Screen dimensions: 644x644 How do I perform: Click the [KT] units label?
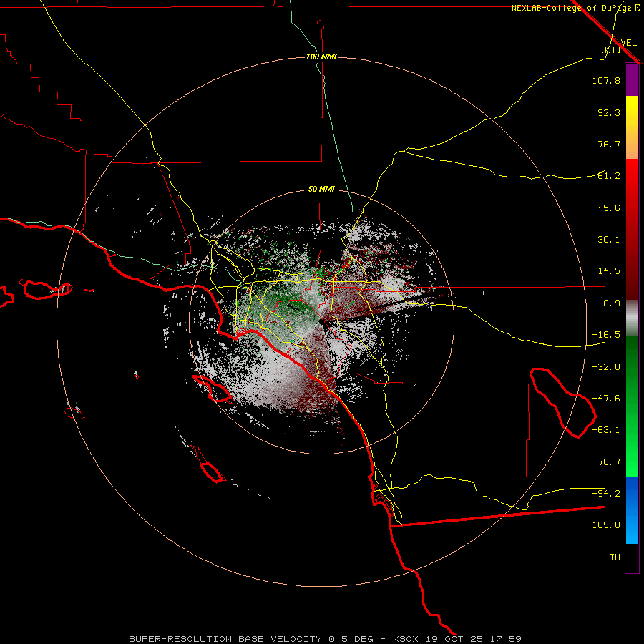[610, 49]
